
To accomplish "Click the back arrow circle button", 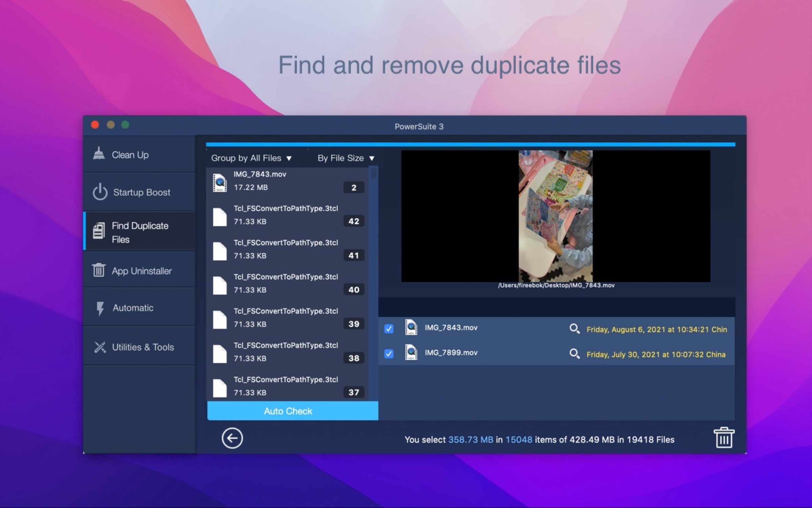I will coord(232,438).
